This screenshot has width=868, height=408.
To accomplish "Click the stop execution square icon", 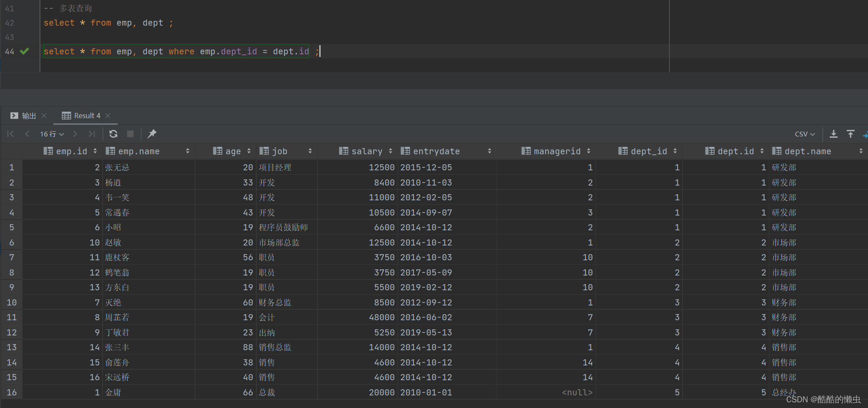I will [x=130, y=134].
